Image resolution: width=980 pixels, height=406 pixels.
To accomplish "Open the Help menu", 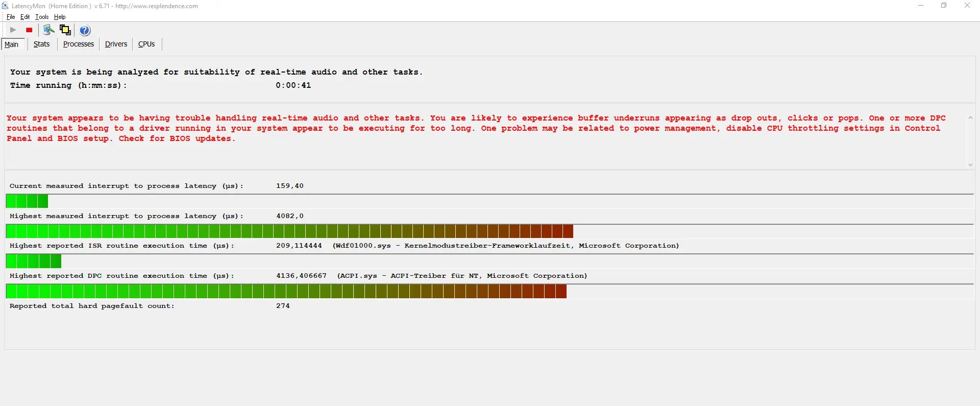I will pos(60,17).
